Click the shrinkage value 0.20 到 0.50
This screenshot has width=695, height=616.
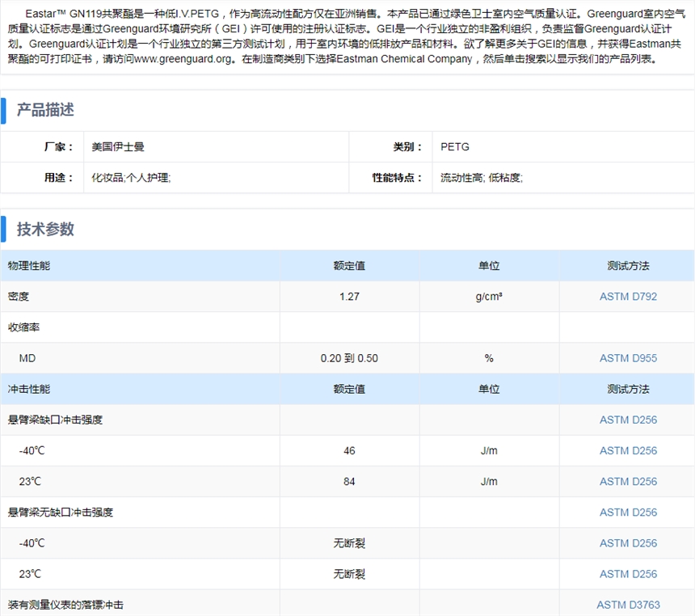349,358
